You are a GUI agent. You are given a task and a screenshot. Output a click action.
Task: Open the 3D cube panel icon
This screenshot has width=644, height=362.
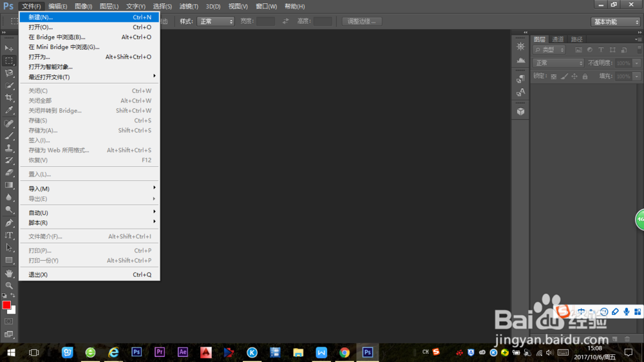[520, 111]
